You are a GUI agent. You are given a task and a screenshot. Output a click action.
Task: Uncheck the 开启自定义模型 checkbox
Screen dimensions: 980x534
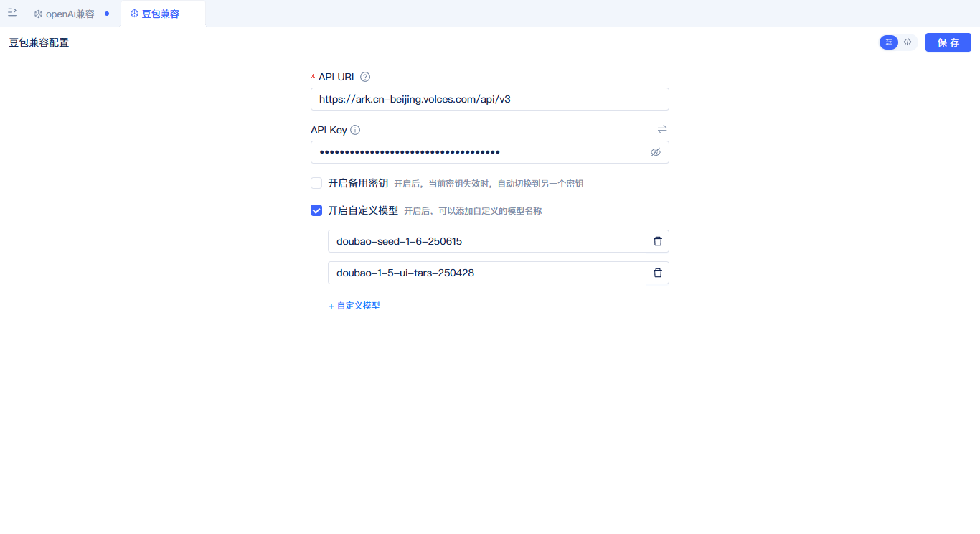(316, 210)
